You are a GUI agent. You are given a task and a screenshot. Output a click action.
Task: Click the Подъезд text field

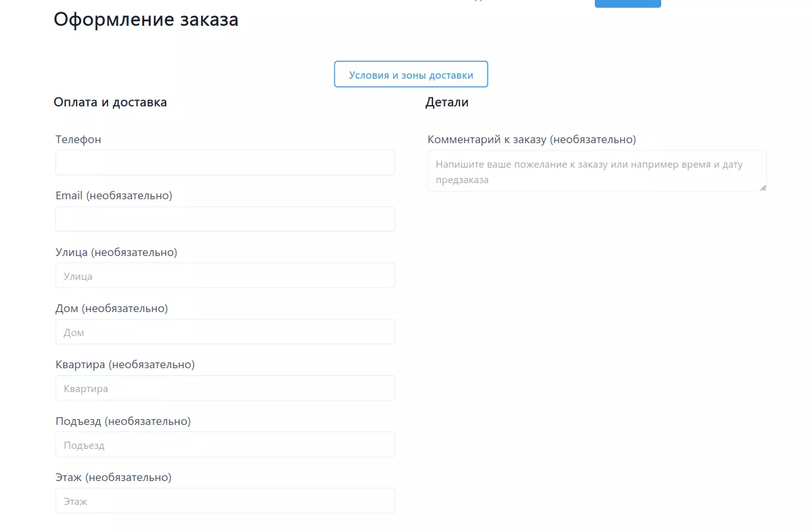click(225, 444)
